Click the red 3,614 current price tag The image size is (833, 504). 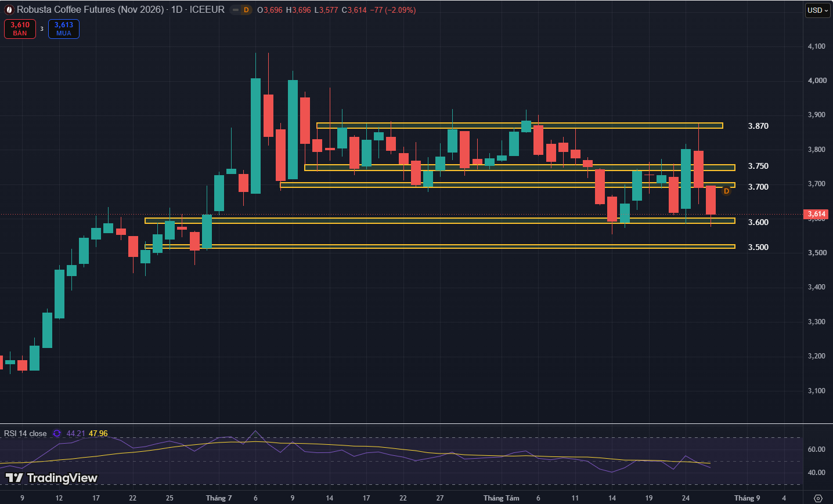click(816, 214)
